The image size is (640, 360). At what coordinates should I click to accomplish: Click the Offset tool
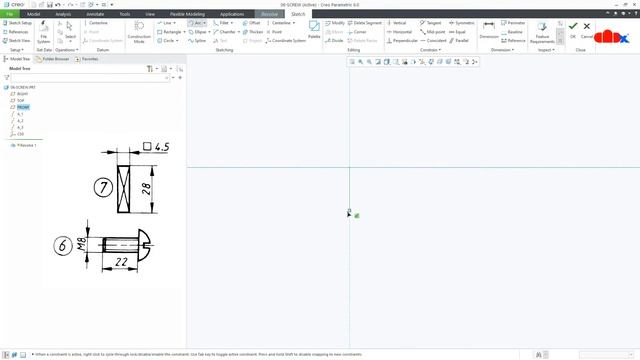click(251, 23)
